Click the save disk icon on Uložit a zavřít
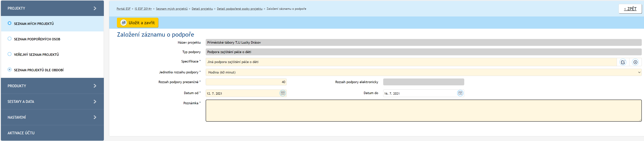644x141 pixels. [x=123, y=23]
